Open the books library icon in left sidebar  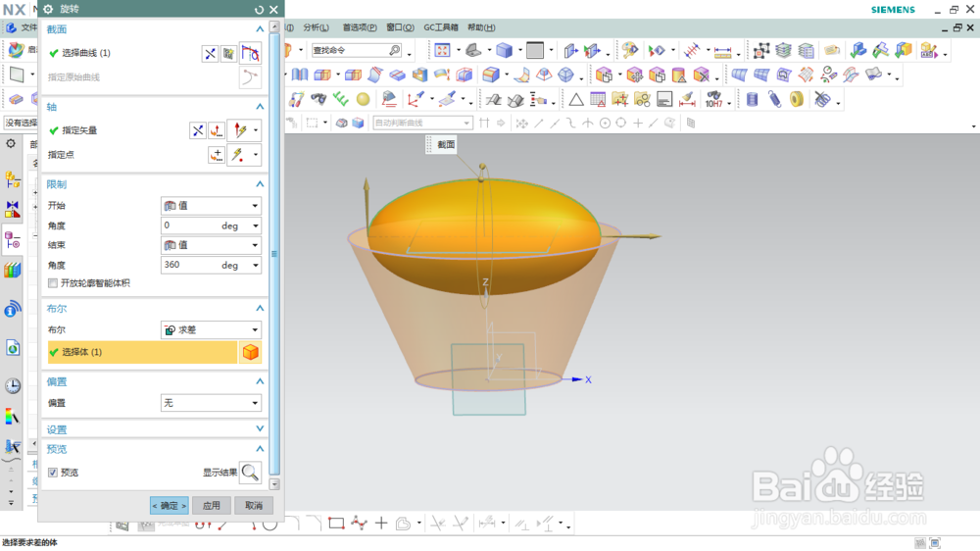coord(13,271)
